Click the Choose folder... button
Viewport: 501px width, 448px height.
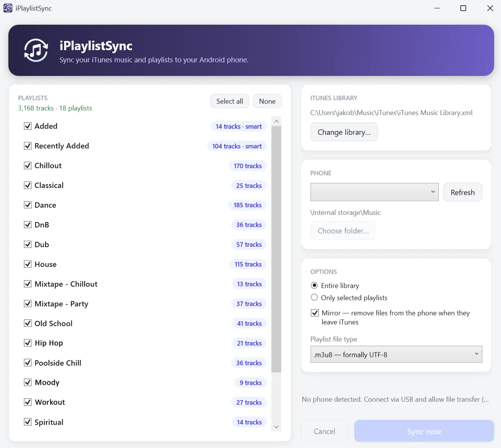pos(343,231)
